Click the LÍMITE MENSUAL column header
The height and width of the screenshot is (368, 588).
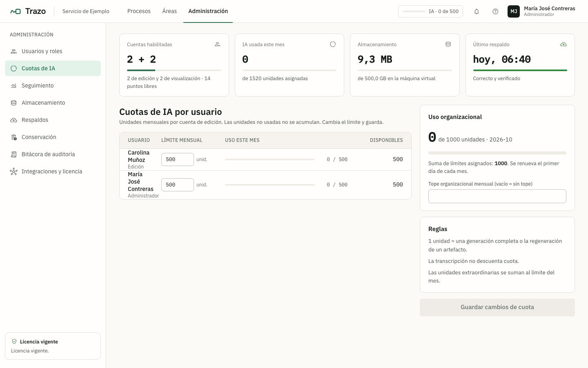coord(182,140)
